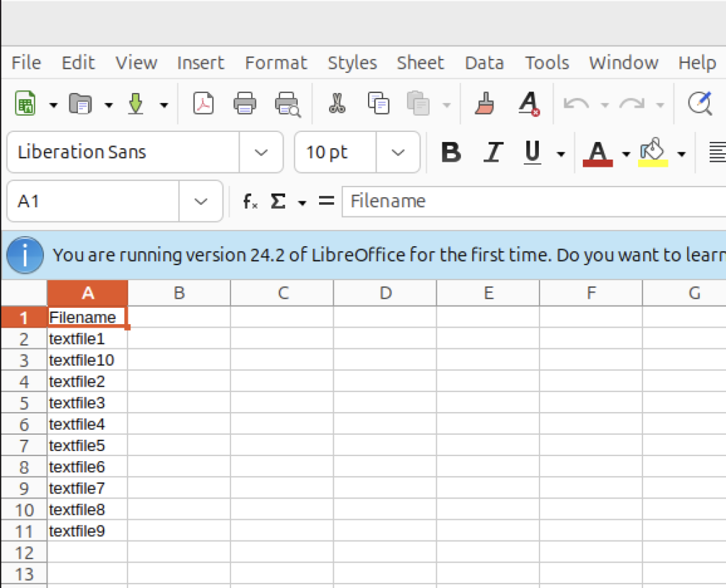
Task: Click the New Spreadsheet icon
Action: point(26,104)
